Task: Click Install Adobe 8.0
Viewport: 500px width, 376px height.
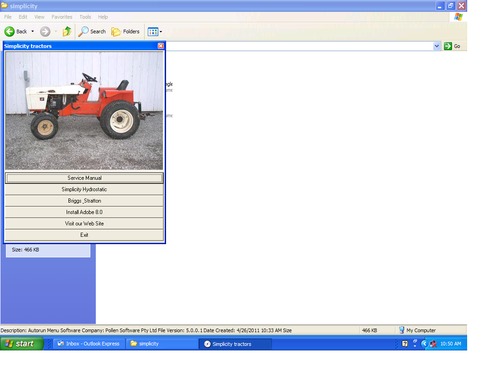Action: click(x=84, y=212)
